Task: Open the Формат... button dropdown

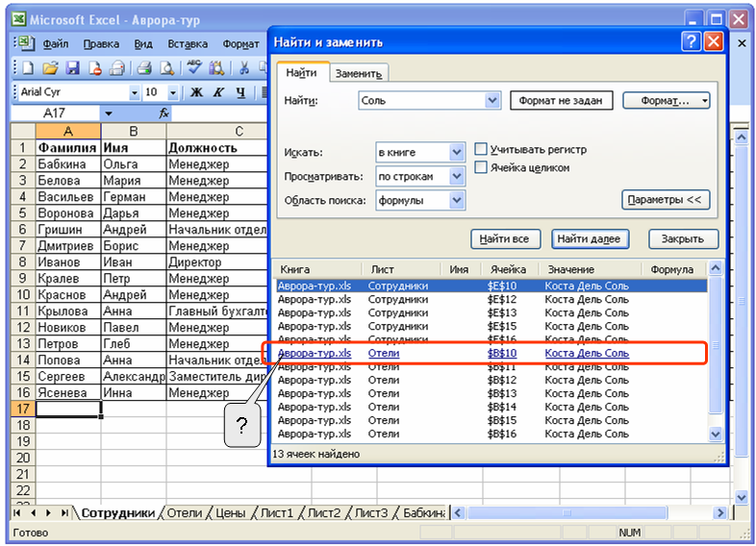Action: click(x=705, y=101)
